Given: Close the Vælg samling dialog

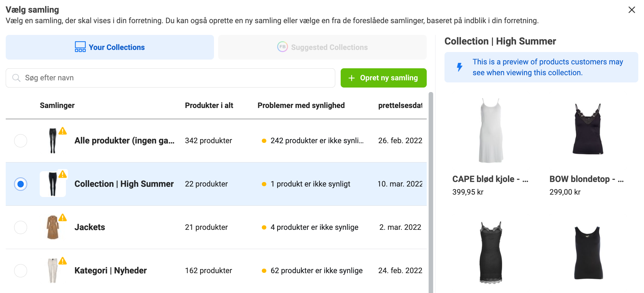Looking at the screenshot, I should pos(632,10).
